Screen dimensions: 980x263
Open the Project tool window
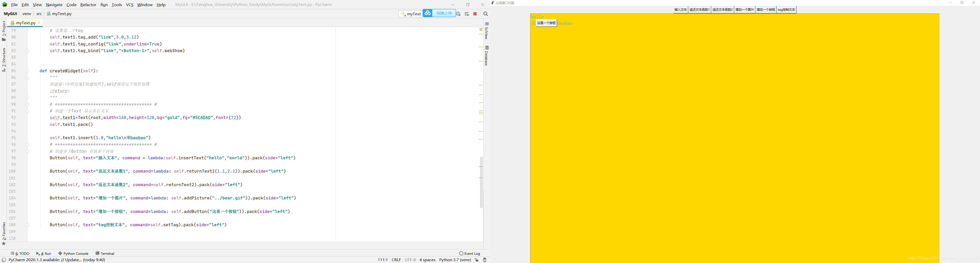(4, 31)
